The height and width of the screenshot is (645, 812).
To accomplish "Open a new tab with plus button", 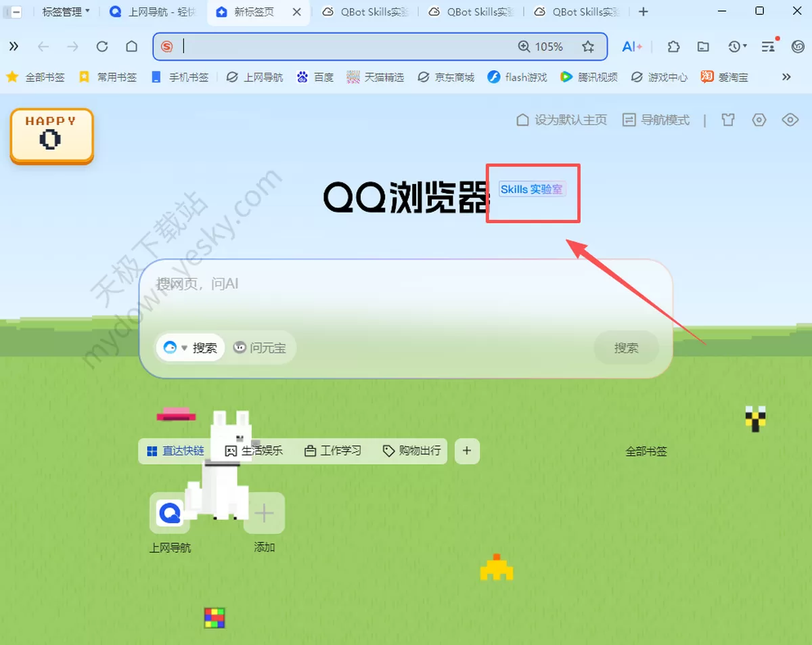I will [644, 12].
